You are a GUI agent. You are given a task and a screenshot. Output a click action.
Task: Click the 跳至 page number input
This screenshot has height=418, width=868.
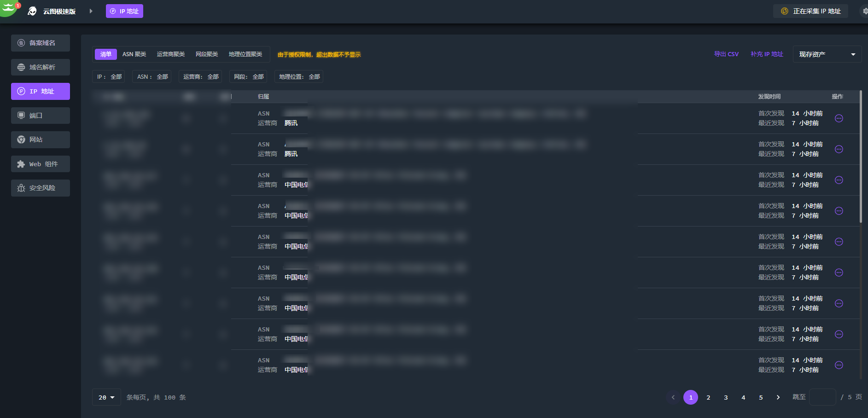(822, 397)
